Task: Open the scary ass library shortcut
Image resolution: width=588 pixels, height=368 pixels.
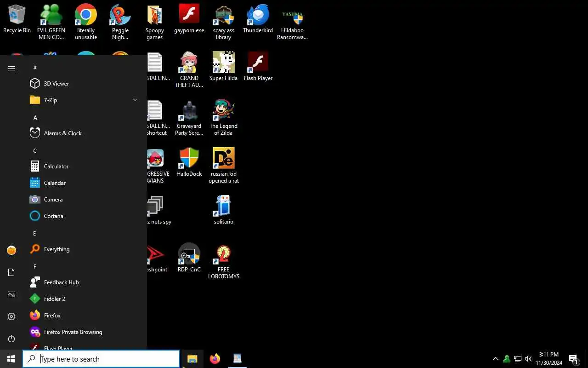Action: click(224, 22)
